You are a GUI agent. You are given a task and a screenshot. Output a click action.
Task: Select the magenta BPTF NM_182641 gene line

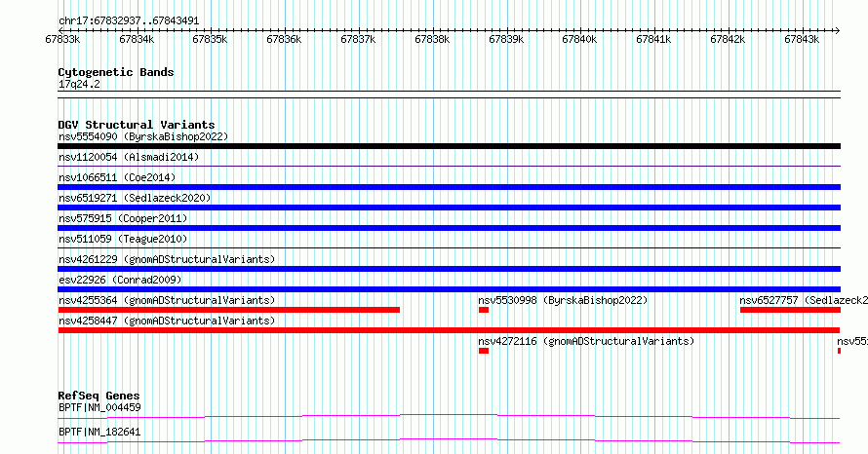coord(449,440)
